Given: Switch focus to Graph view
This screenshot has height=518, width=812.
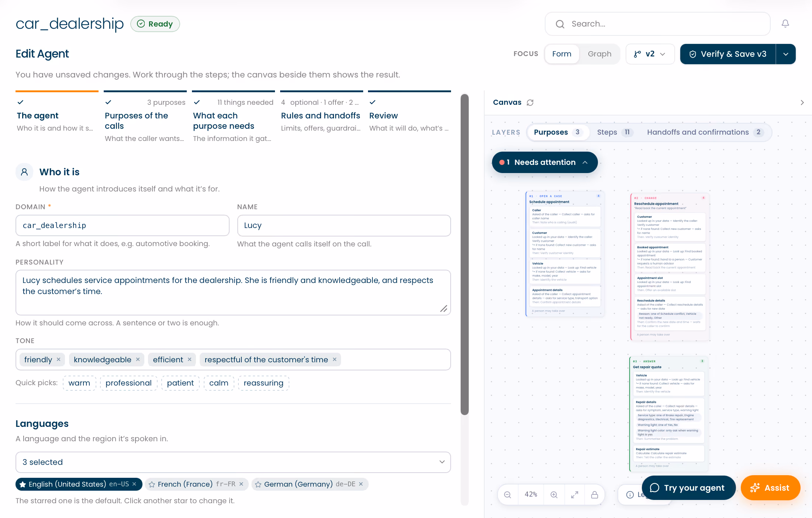Looking at the screenshot, I should [x=599, y=54].
